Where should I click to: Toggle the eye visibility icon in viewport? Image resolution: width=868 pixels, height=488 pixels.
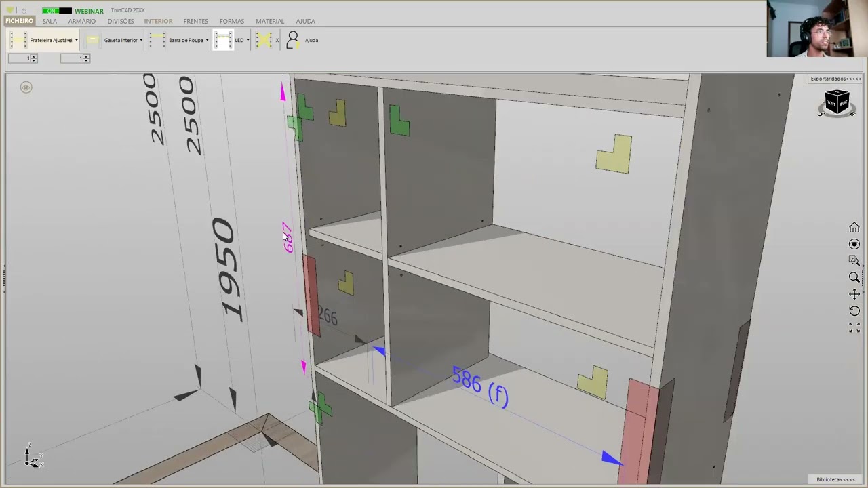26,87
